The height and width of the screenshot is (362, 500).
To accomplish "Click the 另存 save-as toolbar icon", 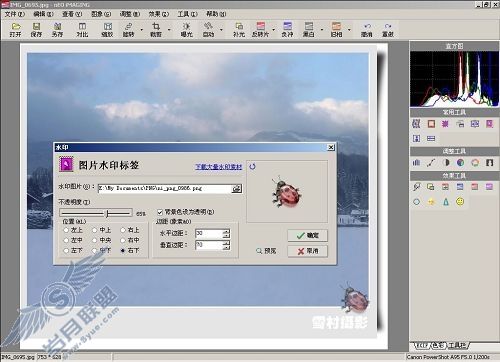I will tap(57, 30).
